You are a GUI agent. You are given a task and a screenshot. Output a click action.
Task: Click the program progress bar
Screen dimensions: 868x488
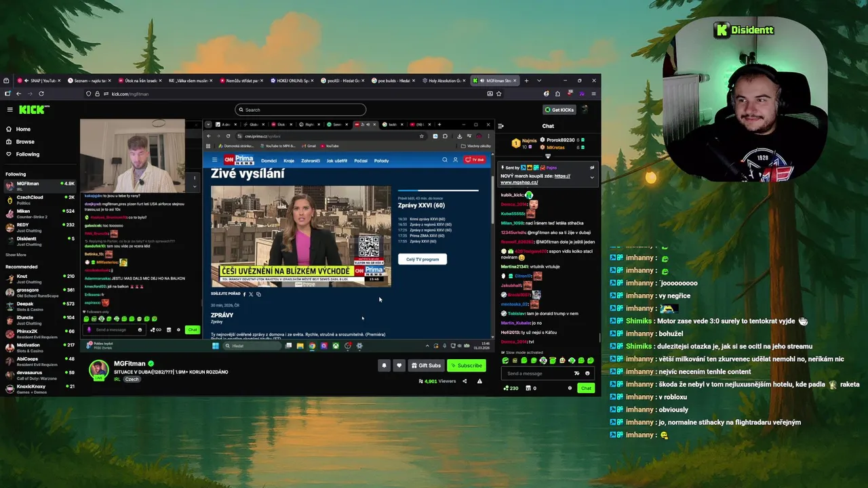(438, 190)
